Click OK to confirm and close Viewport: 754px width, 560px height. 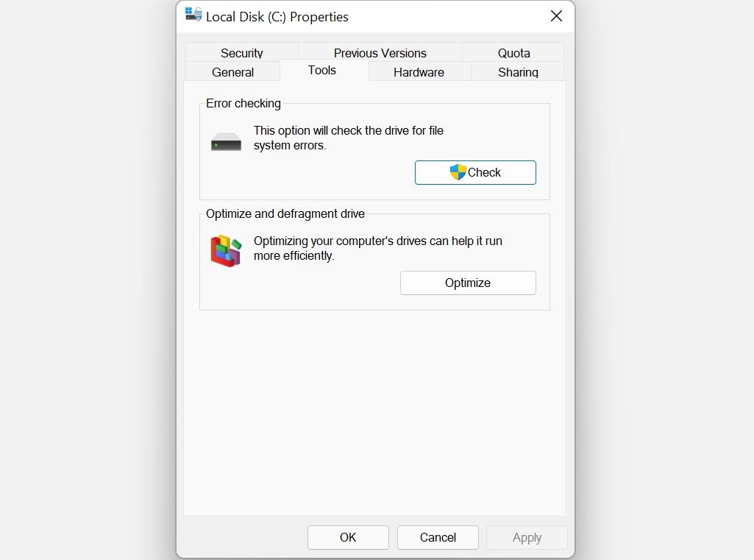(348, 537)
